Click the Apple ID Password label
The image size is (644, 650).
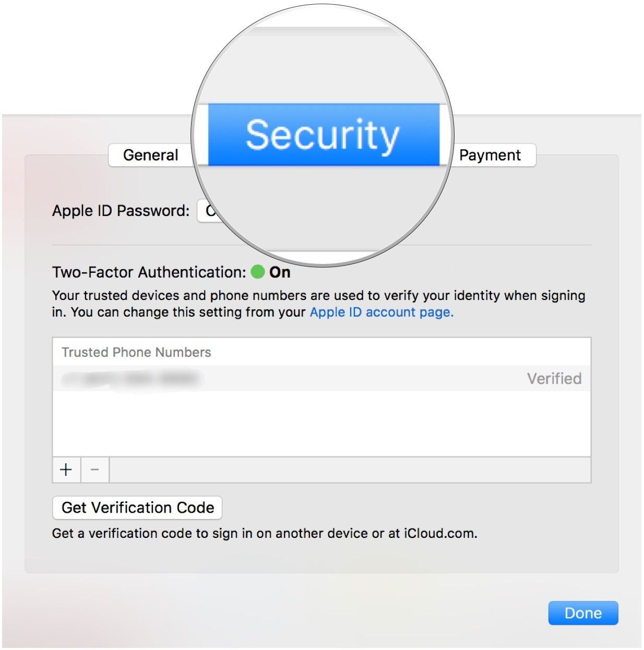click(121, 211)
